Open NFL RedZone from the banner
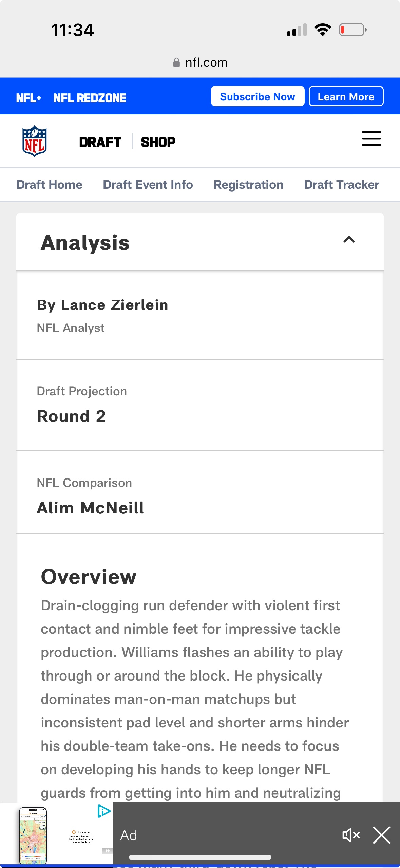The width and height of the screenshot is (400, 868). click(90, 98)
